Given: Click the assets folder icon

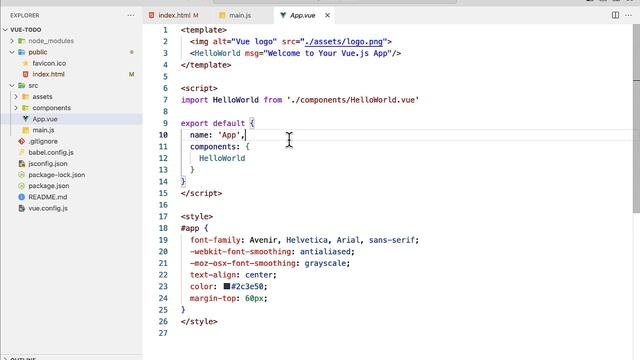Looking at the screenshot, I should point(25,97).
